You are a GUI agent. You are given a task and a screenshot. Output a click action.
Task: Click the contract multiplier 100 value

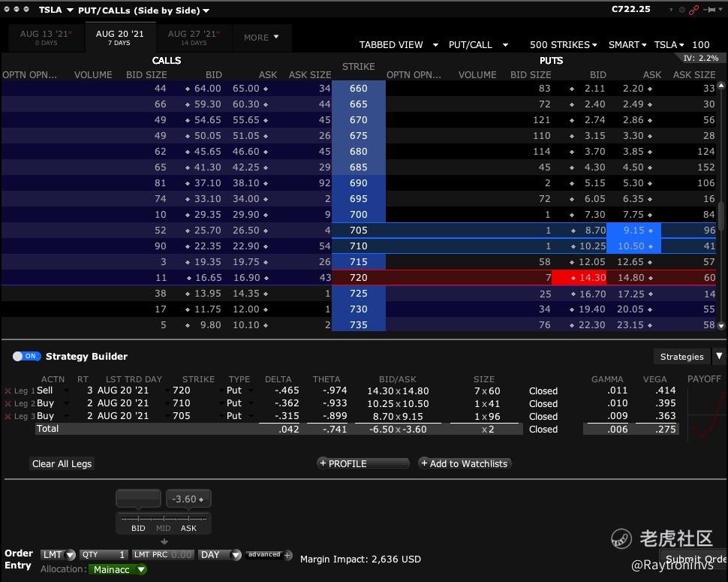click(701, 44)
